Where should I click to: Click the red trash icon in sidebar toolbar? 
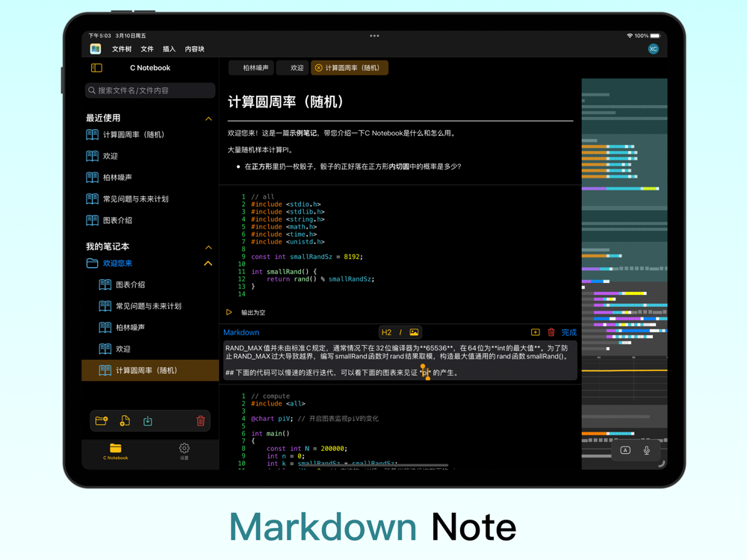(200, 421)
